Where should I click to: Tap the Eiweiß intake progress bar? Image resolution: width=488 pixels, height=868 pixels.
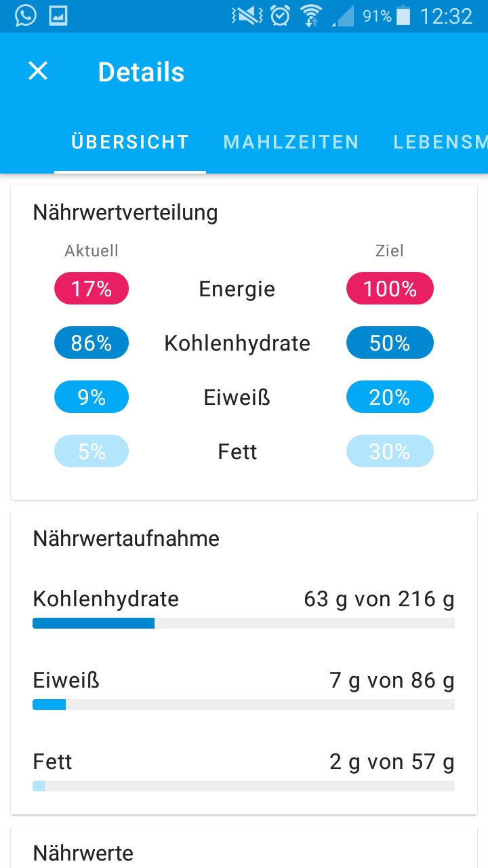pyautogui.click(x=243, y=705)
